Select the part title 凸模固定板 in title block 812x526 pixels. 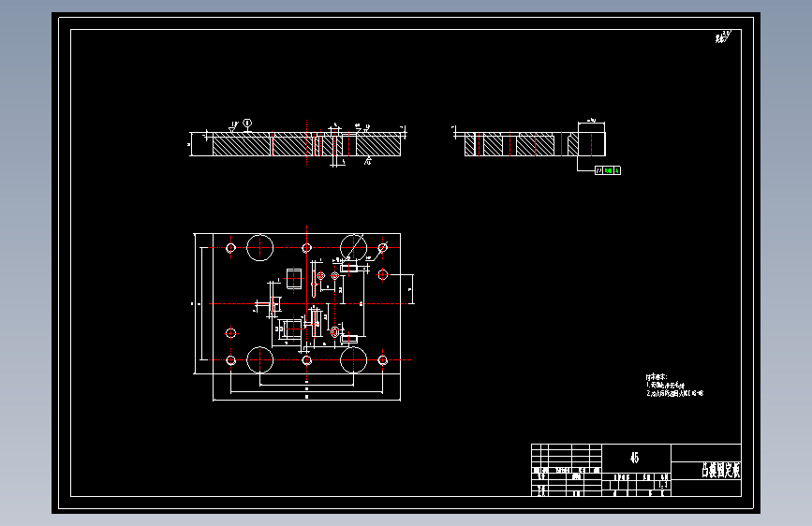720,470
